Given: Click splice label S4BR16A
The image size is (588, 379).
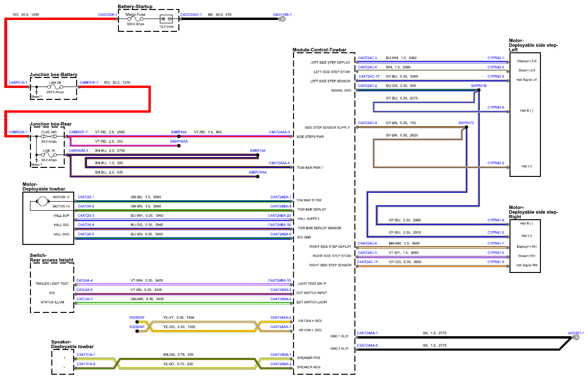Looking at the screenshot, I should click(179, 131).
